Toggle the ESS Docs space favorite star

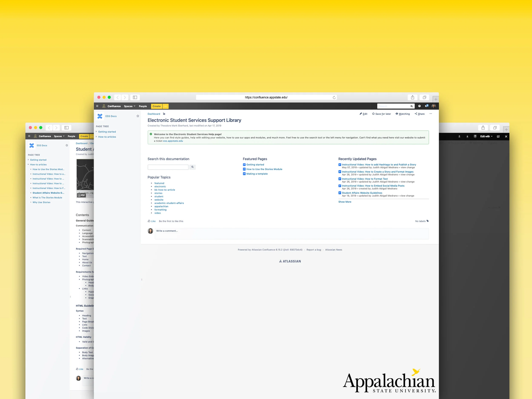[138, 116]
